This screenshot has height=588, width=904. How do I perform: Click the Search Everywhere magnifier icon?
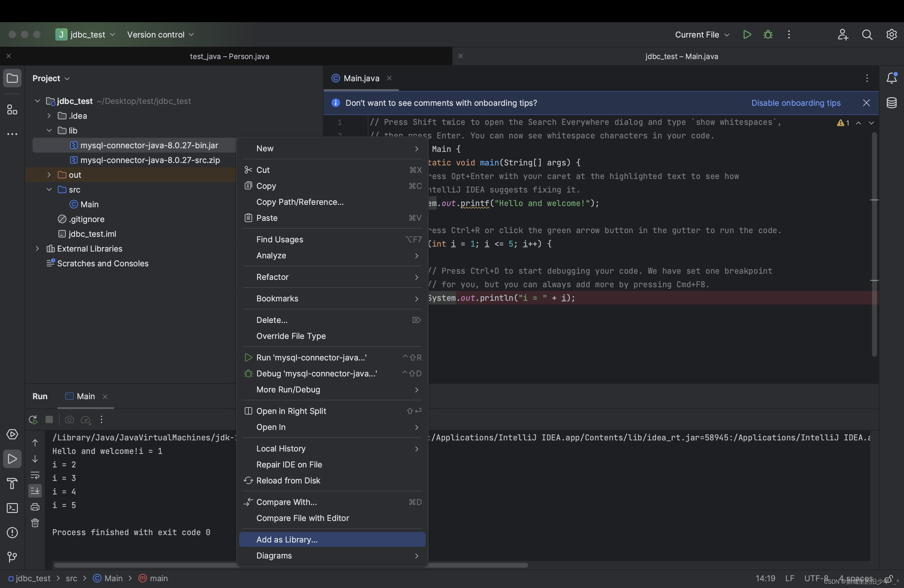tap(867, 34)
